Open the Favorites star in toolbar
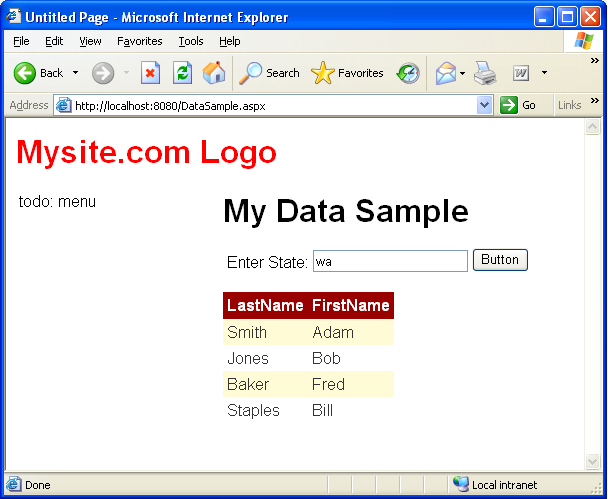The image size is (608, 499). click(x=347, y=73)
